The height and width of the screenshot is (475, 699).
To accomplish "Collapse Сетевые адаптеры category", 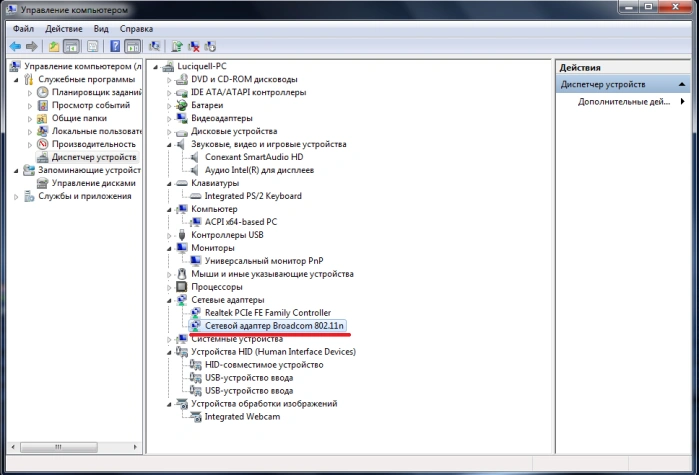I will click(x=169, y=300).
